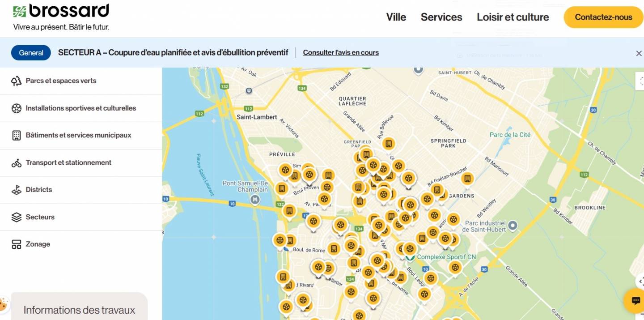The height and width of the screenshot is (320, 644).
Task: Follow the Consulter l'avis en cours link
Action: [x=340, y=53]
